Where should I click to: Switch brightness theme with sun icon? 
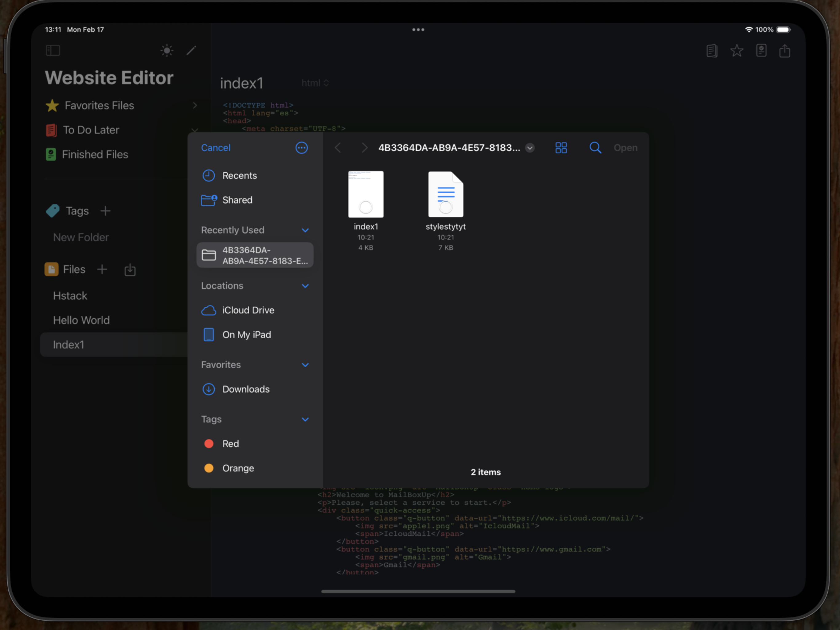[x=167, y=50]
